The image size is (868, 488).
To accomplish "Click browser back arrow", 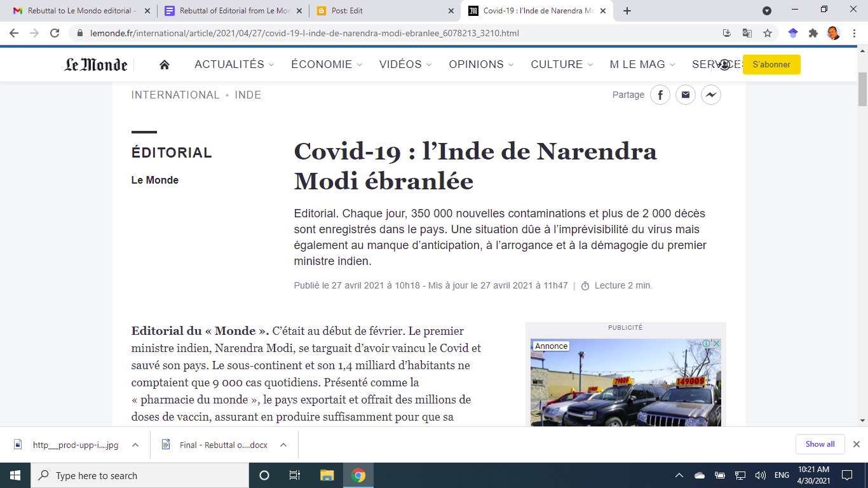I will coord(14,33).
